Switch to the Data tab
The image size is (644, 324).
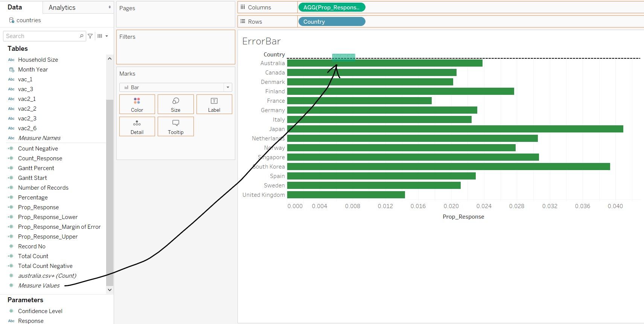(15, 7)
